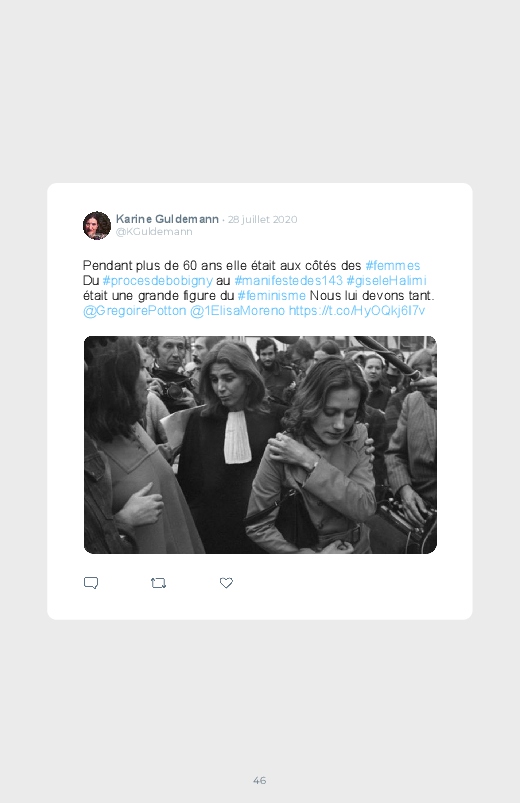Click the retweet arrows icon
The width and height of the screenshot is (520, 803).
click(x=158, y=583)
